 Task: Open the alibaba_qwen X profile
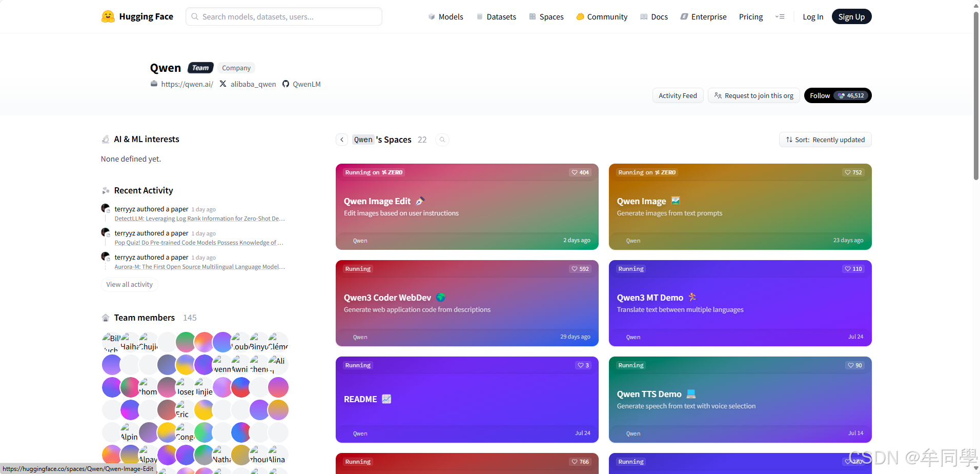pyautogui.click(x=253, y=84)
